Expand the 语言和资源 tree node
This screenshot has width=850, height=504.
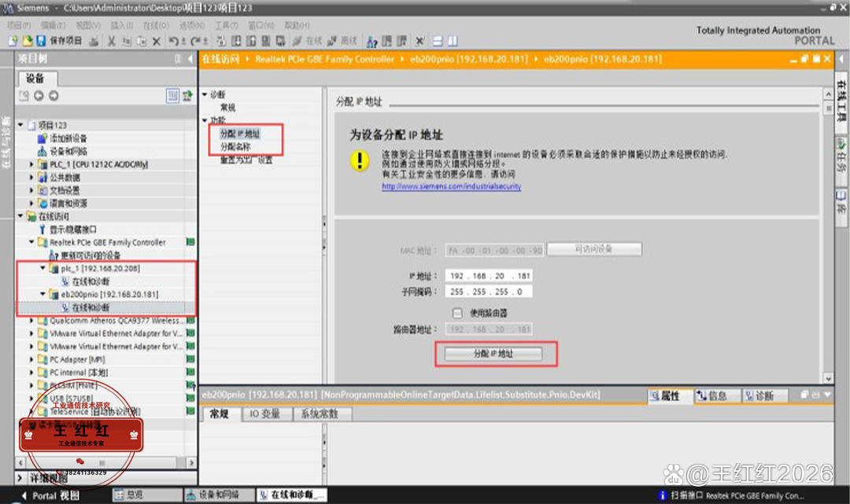(x=31, y=203)
